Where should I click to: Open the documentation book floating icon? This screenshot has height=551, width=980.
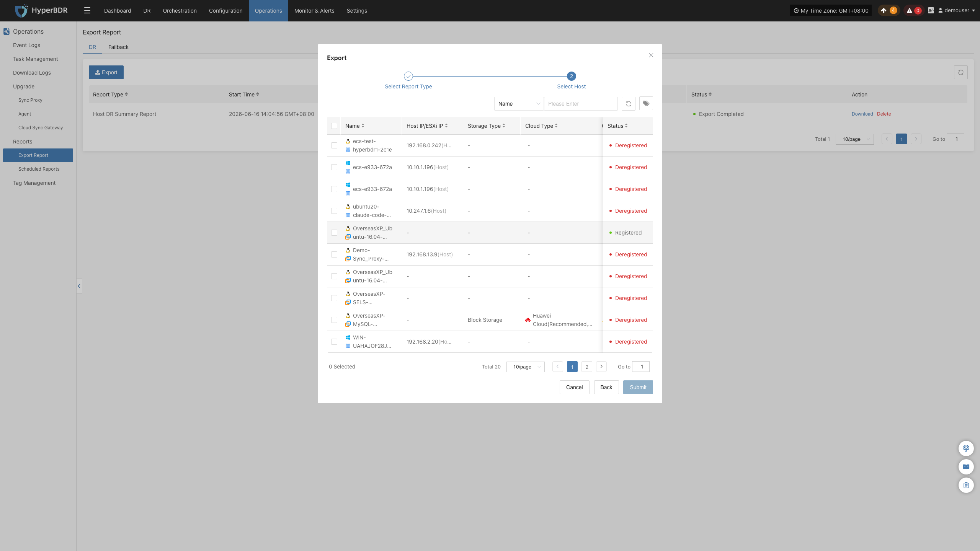pyautogui.click(x=966, y=467)
